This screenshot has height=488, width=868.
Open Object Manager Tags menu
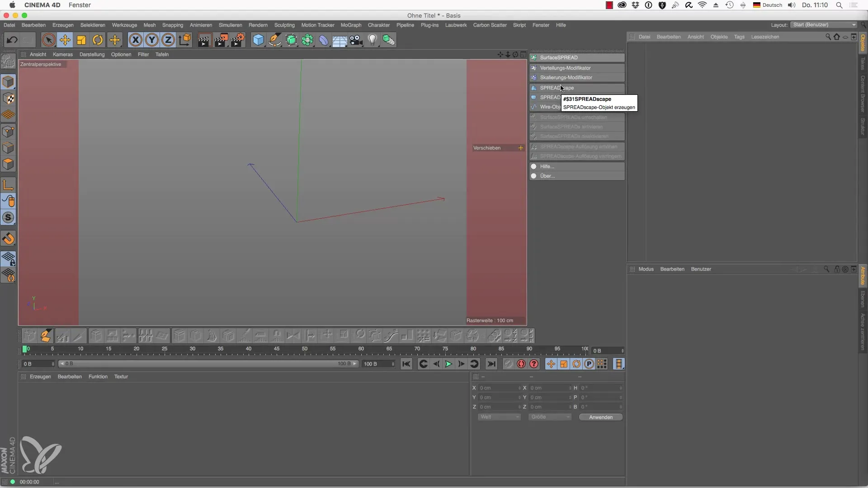(739, 37)
